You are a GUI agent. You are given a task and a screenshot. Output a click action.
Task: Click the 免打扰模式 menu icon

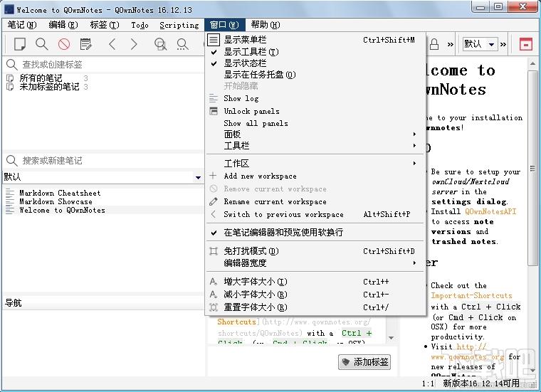(x=214, y=251)
